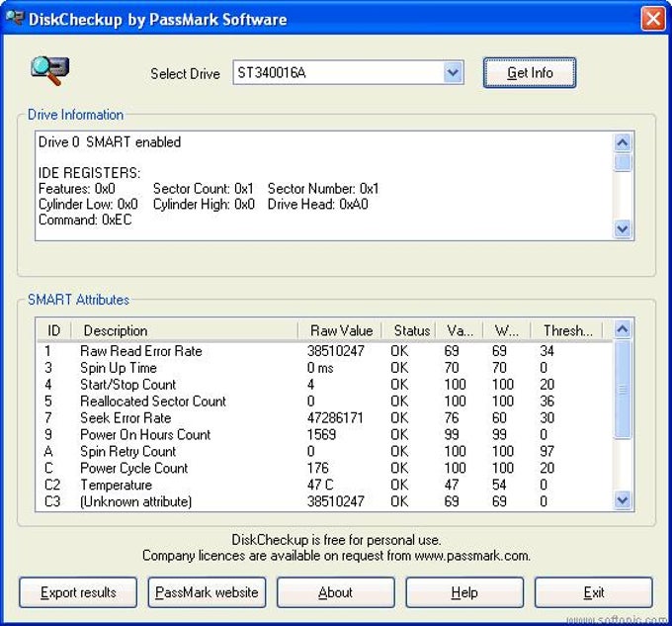Image resolution: width=672 pixels, height=626 pixels.
Task: Select the Power Cycle Count row
Action: click(x=325, y=468)
